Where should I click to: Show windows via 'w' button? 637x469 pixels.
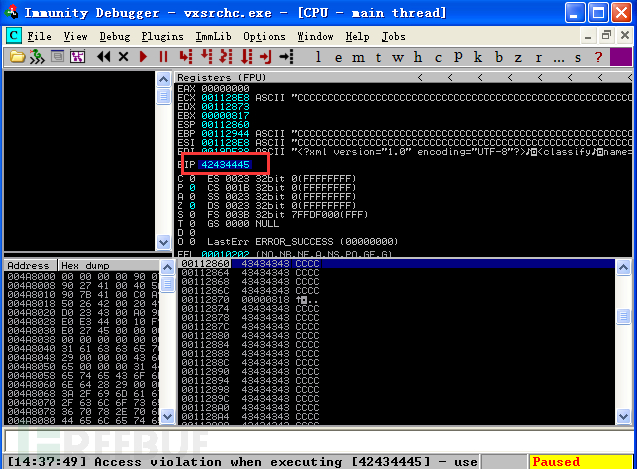398,58
